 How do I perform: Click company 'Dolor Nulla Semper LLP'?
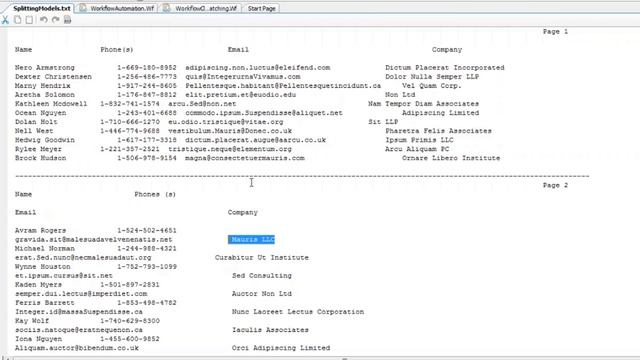432,77
